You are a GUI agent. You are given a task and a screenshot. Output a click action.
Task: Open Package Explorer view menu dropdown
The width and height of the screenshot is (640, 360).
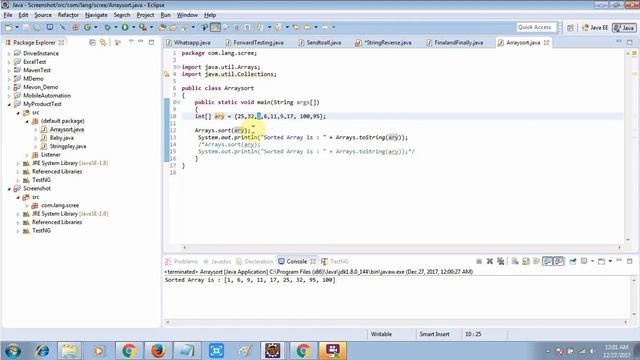tap(131, 42)
